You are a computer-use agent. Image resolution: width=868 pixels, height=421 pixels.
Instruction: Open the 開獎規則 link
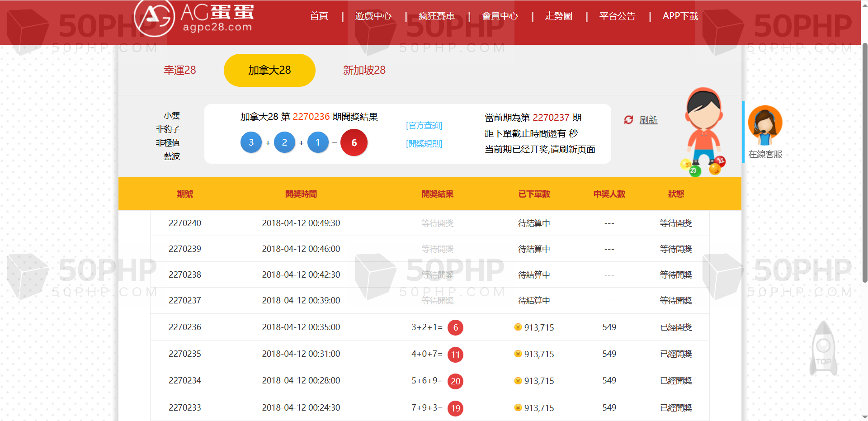[x=424, y=143]
